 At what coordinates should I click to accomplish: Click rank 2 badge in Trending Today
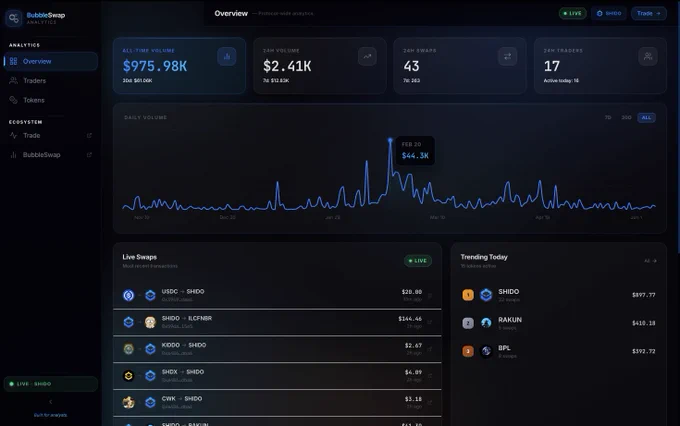[x=468, y=323]
